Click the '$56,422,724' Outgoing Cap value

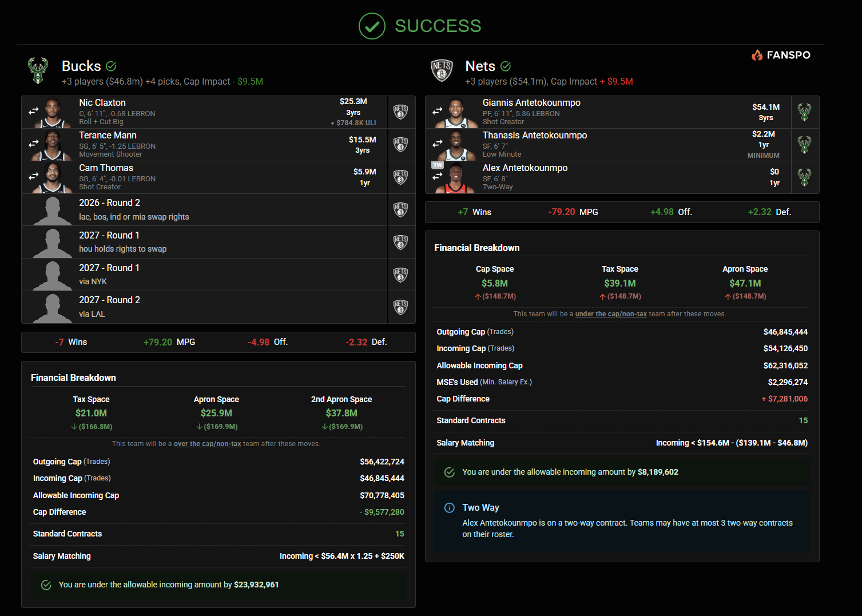click(x=382, y=462)
